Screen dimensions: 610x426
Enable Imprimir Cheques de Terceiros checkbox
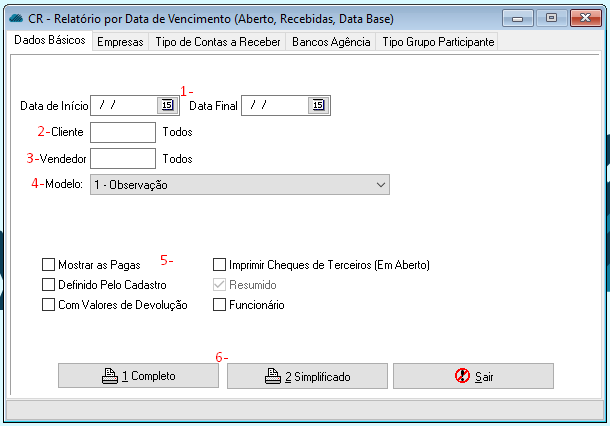[220, 265]
